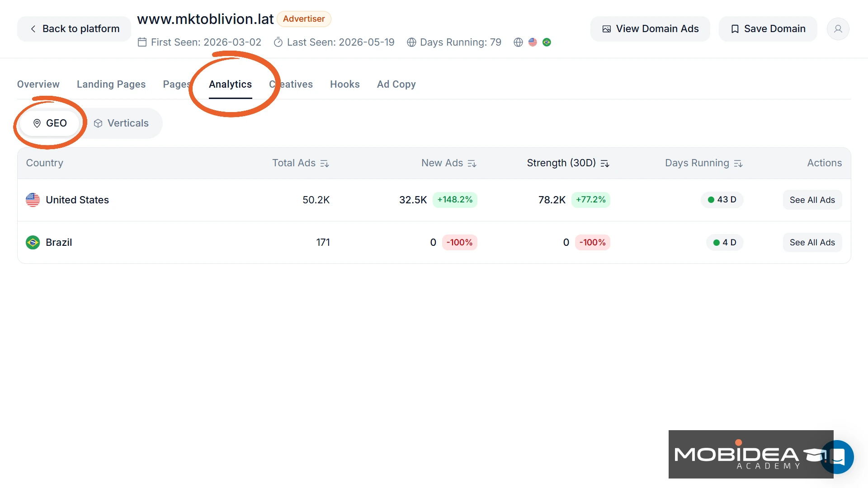Click the 171 total ads value

[x=323, y=242]
